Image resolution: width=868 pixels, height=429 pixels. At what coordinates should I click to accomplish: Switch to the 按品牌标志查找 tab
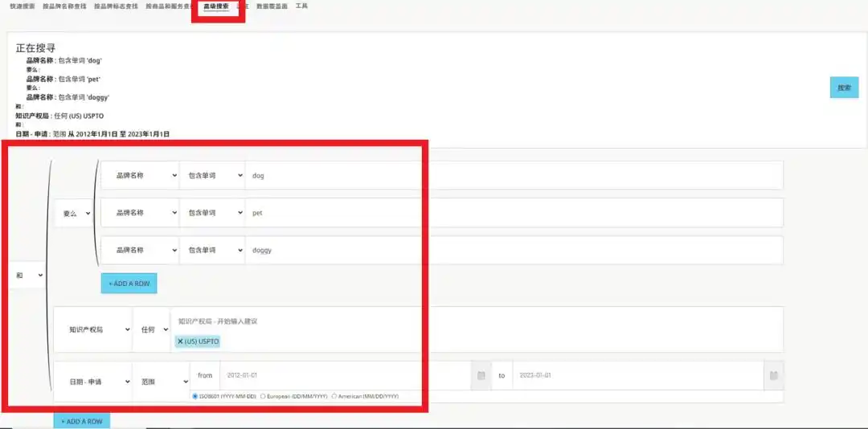[x=116, y=6]
